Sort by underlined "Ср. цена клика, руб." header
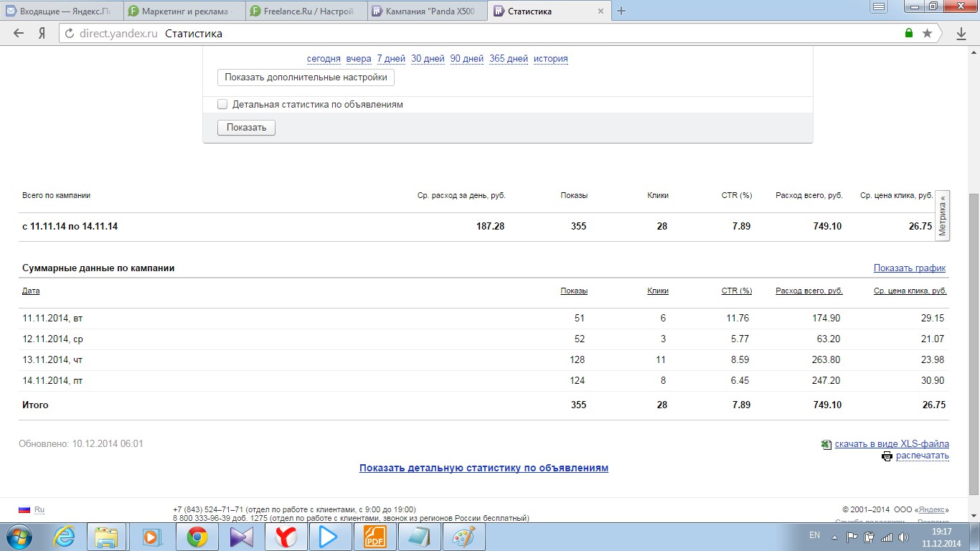The width and height of the screenshot is (980, 551). [910, 291]
